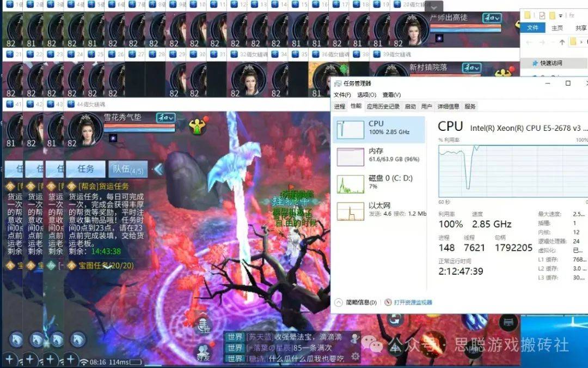588x368 pixels.
Task: Click the 打开资源监视器 link
Action: 413,302
